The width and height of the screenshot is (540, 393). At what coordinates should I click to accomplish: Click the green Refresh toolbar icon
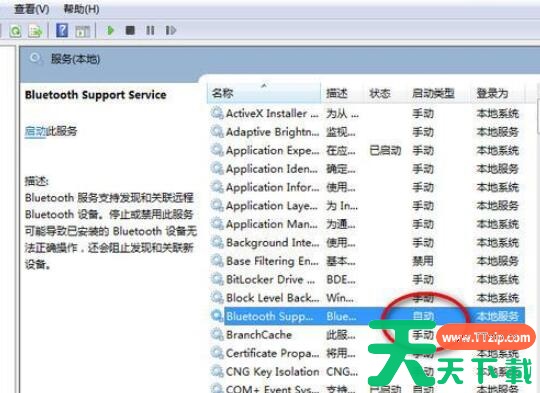(15, 31)
